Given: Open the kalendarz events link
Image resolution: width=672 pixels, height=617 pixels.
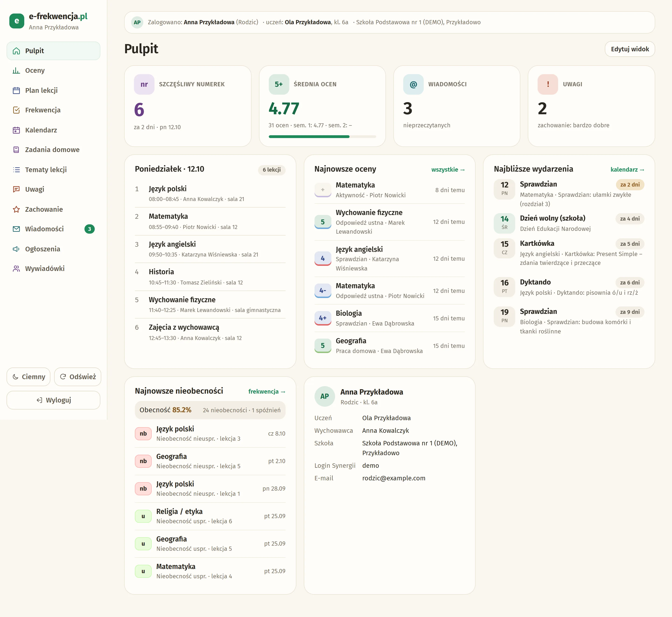Looking at the screenshot, I should click(627, 170).
